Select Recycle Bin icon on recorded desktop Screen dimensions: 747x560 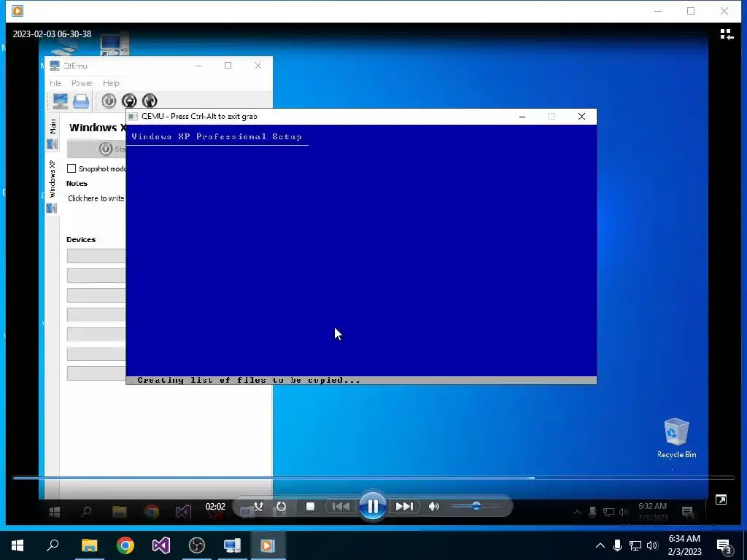676,438
